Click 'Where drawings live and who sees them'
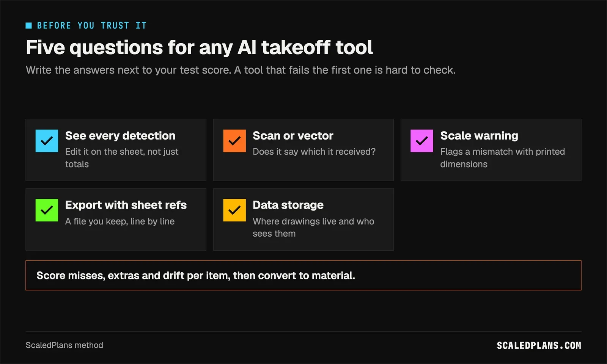This screenshot has height=364, width=607. click(x=313, y=227)
